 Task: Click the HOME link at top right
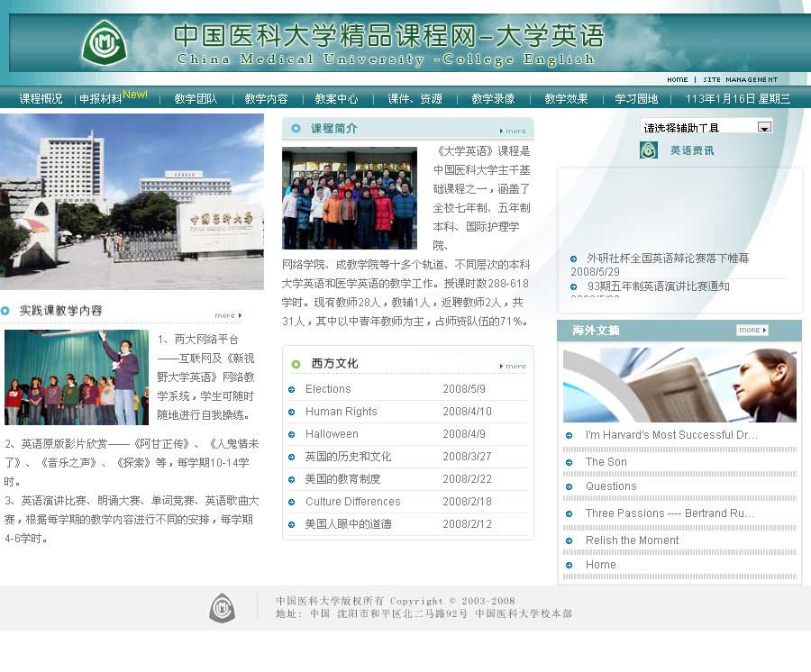click(x=678, y=79)
